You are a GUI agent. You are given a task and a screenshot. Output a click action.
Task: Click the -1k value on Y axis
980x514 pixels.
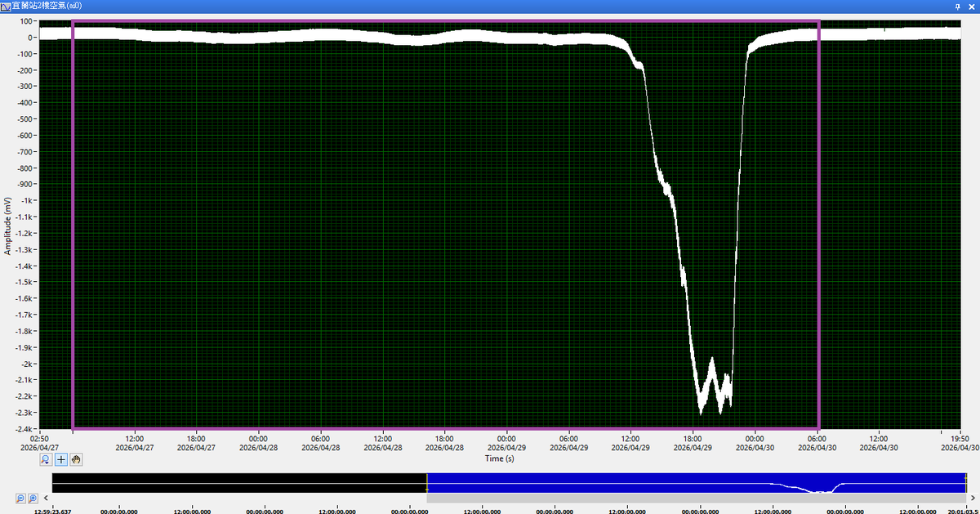27,201
